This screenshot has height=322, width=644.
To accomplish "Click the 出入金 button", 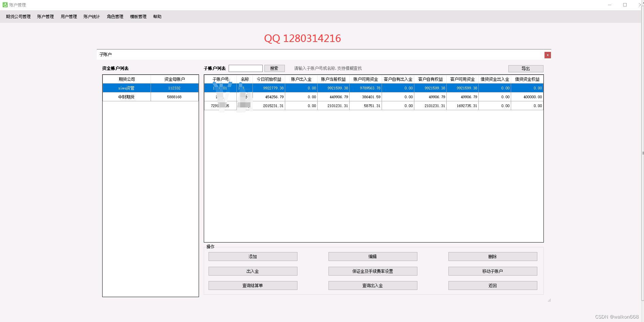I will pyautogui.click(x=253, y=271).
